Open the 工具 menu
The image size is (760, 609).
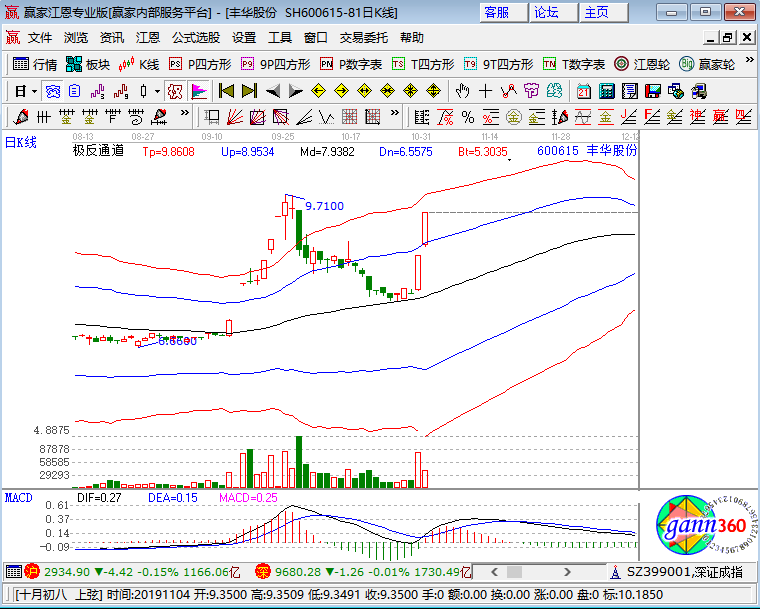(x=279, y=38)
